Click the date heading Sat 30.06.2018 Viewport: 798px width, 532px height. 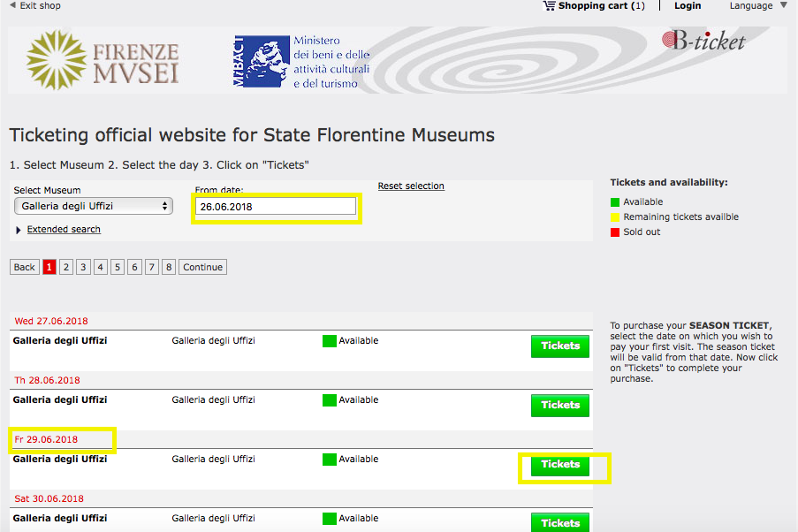coord(49,499)
